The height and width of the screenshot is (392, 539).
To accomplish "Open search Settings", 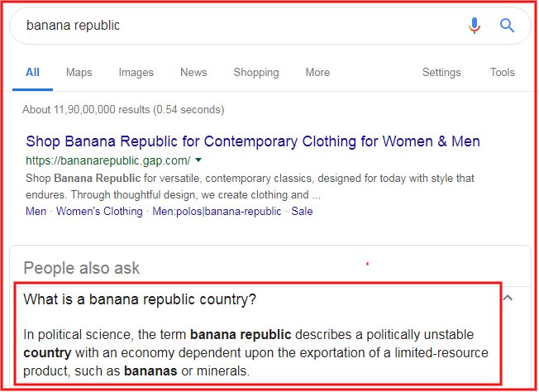I will (x=441, y=73).
